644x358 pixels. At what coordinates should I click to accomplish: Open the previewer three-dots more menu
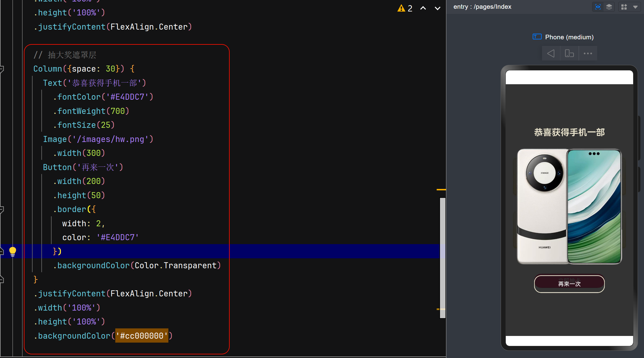click(x=588, y=53)
